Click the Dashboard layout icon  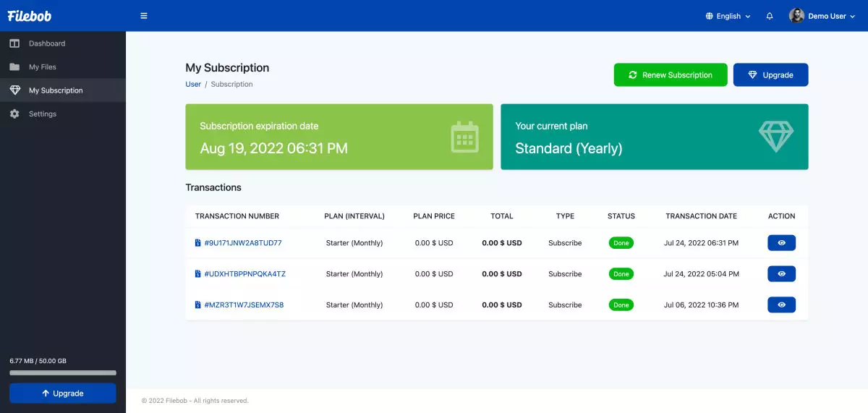point(14,43)
